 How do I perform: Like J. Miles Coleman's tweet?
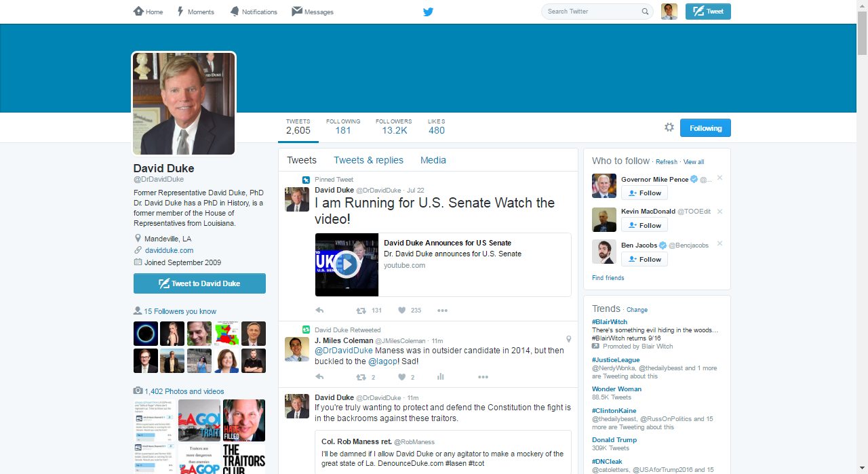[402, 377]
